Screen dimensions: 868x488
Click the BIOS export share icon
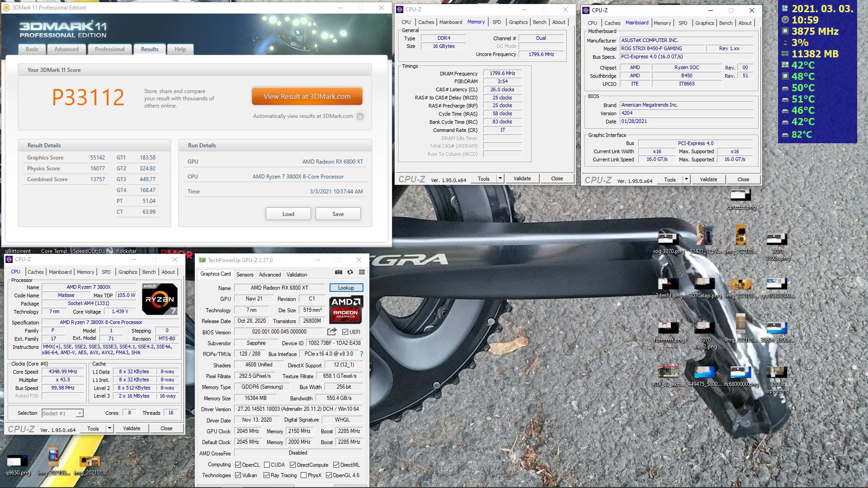[x=332, y=332]
